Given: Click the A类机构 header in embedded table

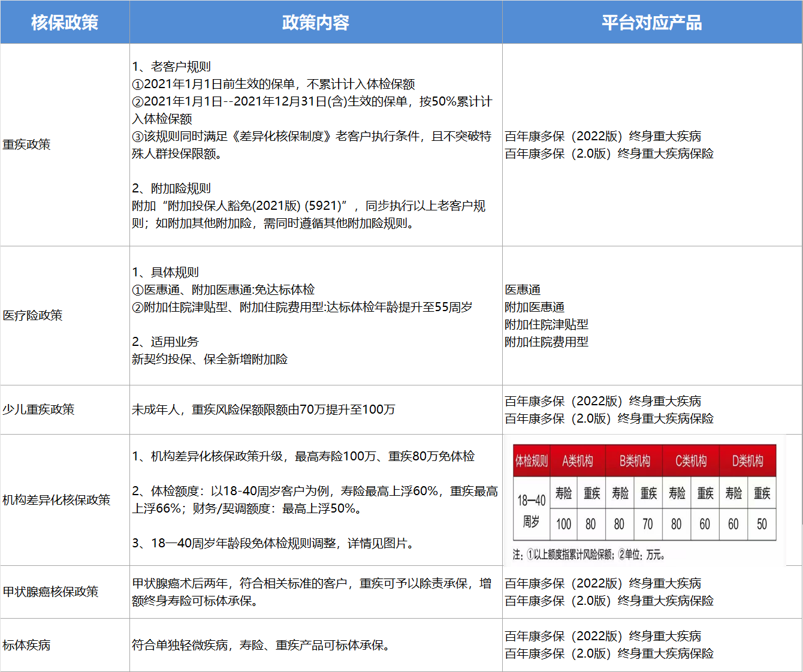Looking at the screenshot, I should 577,461.
